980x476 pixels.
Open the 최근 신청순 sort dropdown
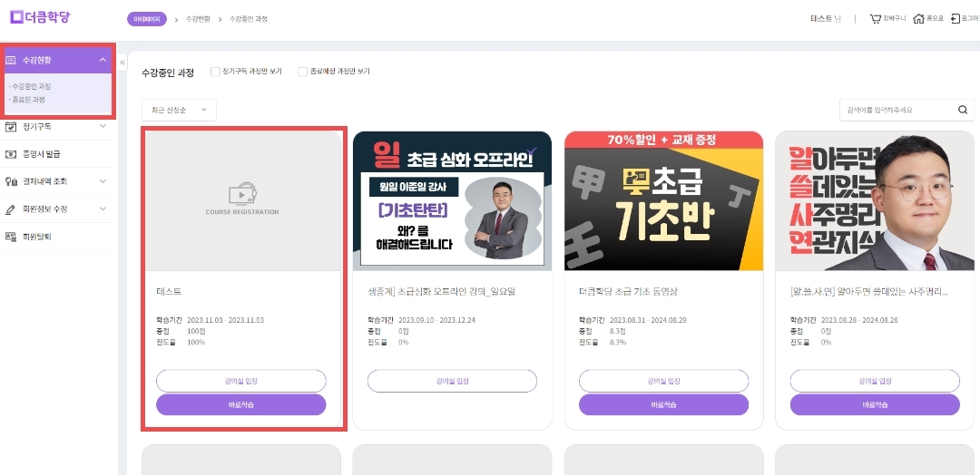(x=179, y=110)
